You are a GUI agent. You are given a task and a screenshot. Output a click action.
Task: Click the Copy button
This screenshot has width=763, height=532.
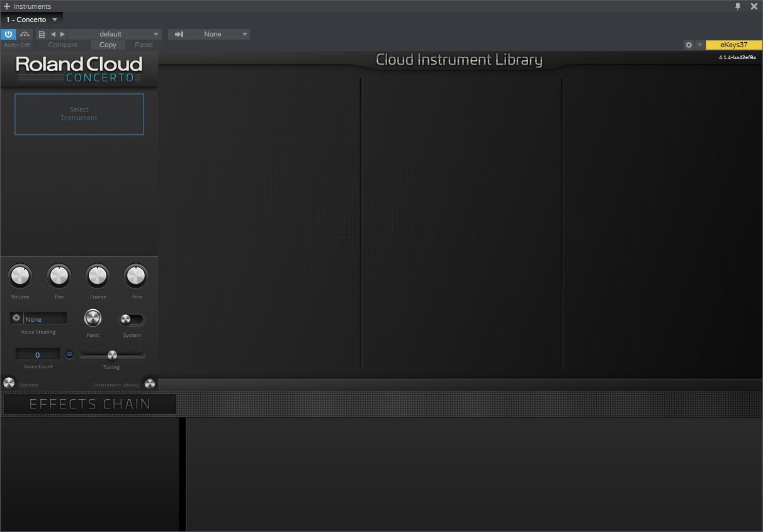[108, 45]
